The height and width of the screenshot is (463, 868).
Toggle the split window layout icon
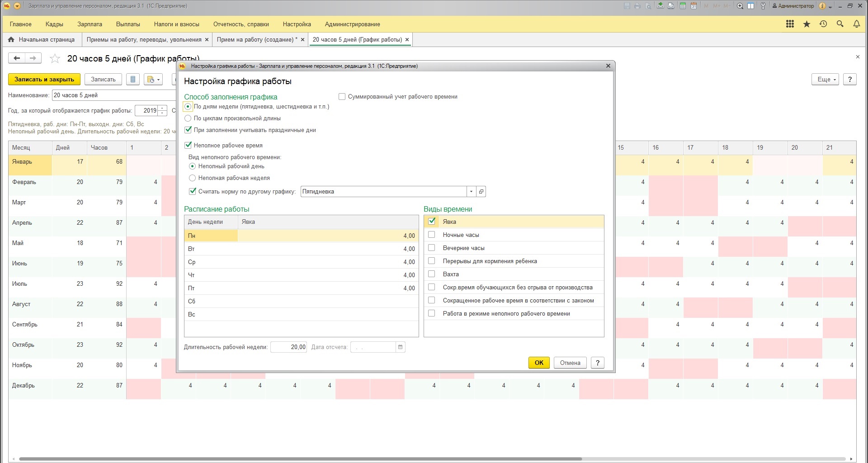(x=751, y=6)
